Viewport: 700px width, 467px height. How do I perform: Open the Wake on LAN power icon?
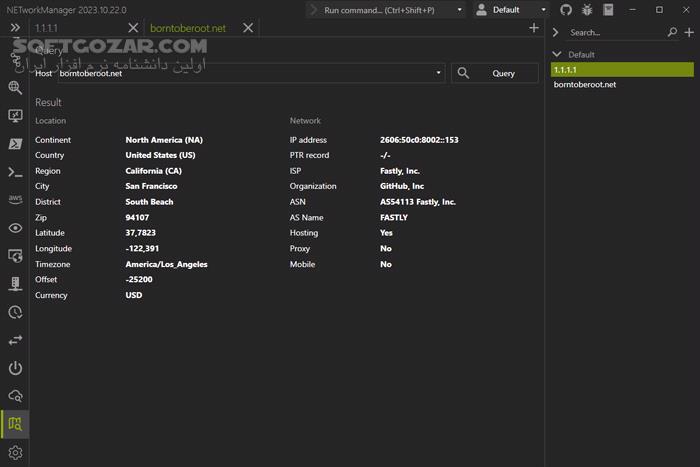(x=15, y=368)
